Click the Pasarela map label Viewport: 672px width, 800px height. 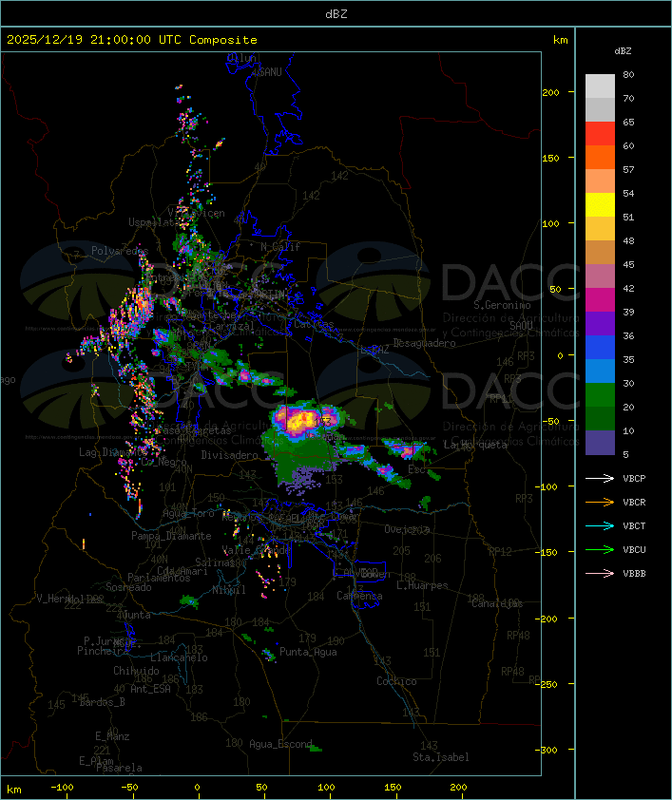119,768
